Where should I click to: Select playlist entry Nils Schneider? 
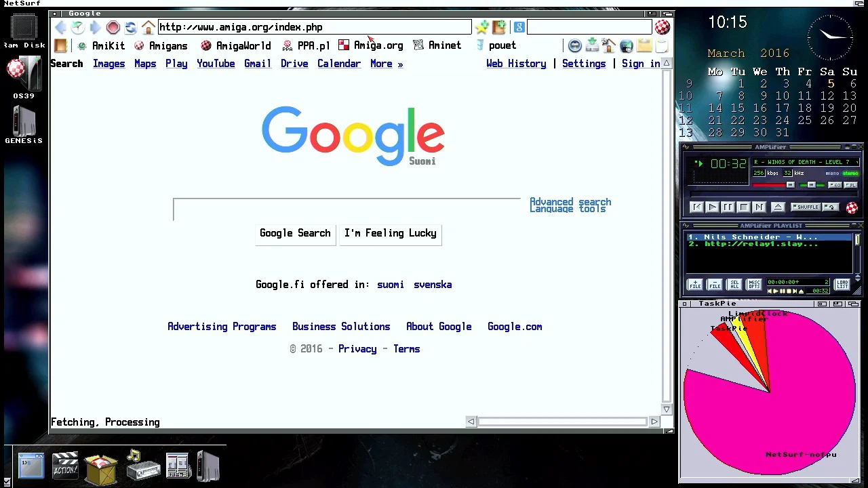[x=769, y=237]
